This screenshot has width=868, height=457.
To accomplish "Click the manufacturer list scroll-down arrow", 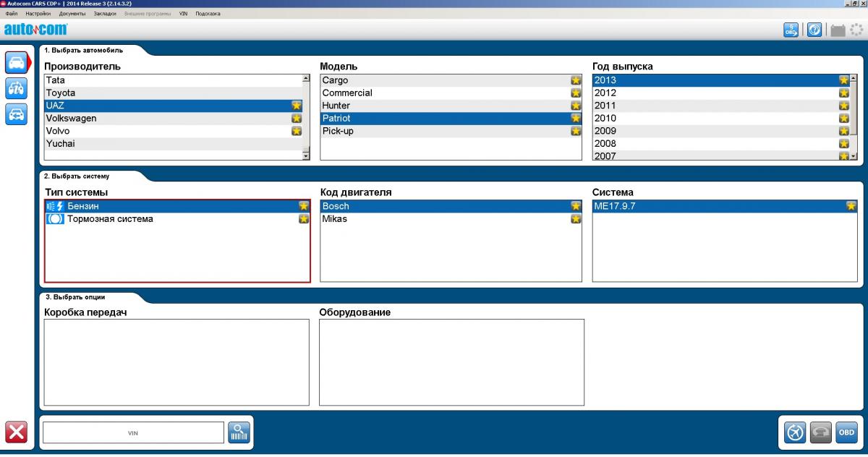I will click(305, 155).
